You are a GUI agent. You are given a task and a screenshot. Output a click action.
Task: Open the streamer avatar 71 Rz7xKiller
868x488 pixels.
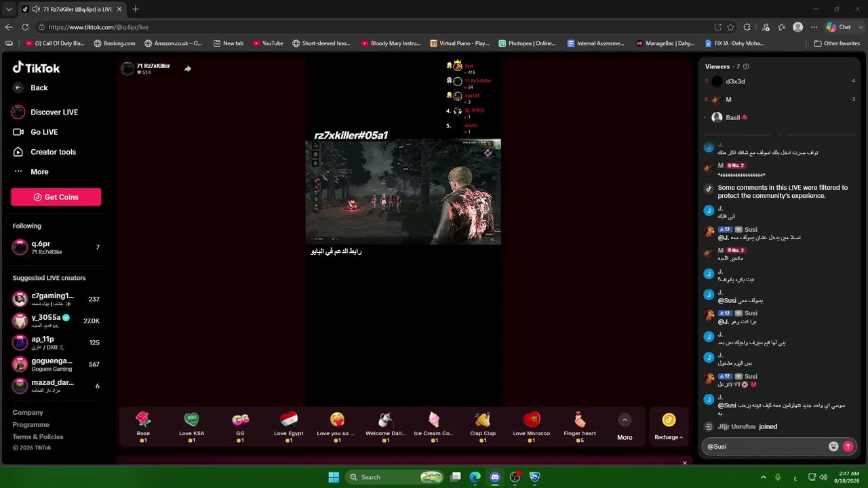click(127, 68)
